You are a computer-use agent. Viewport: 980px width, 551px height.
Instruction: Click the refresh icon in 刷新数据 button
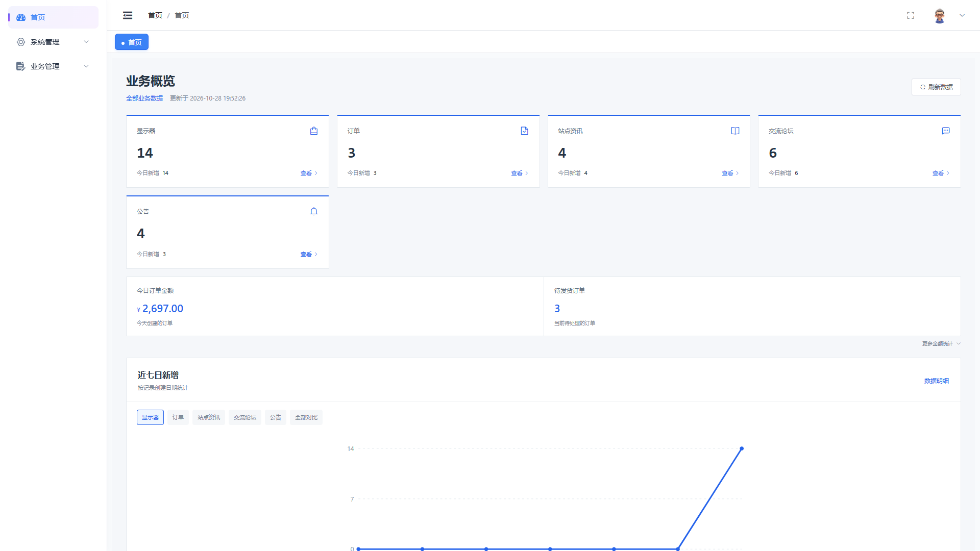[923, 87]
